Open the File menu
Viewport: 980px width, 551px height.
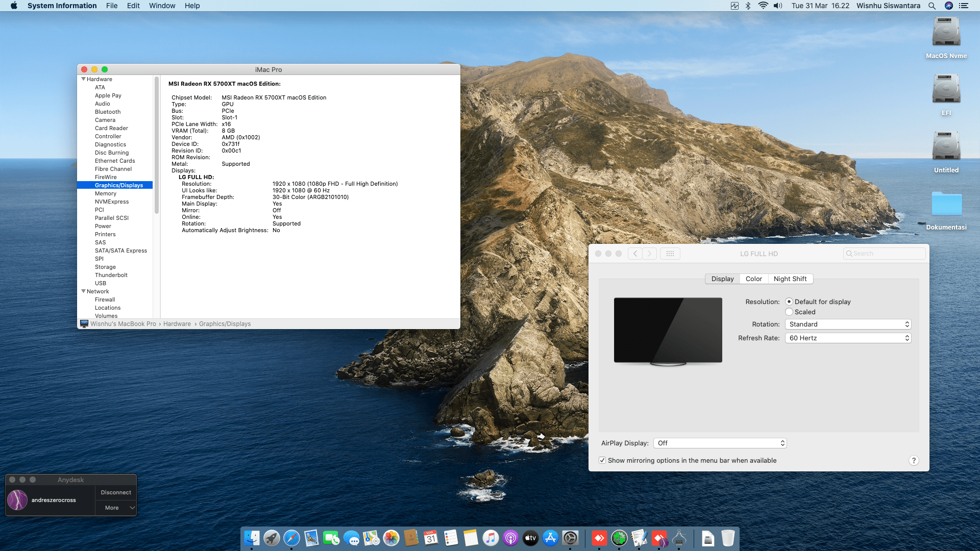112,6
